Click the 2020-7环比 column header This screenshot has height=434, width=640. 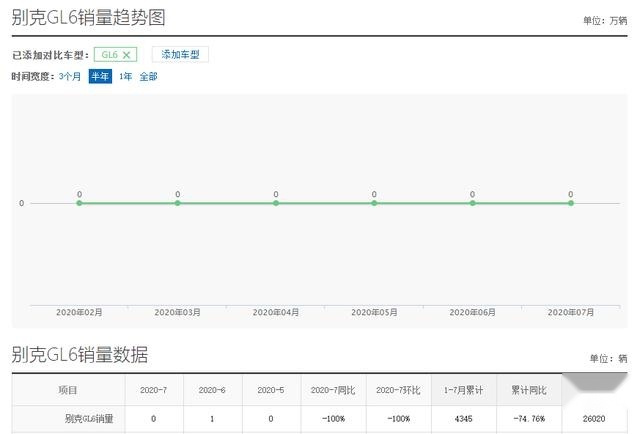(398, 390)
